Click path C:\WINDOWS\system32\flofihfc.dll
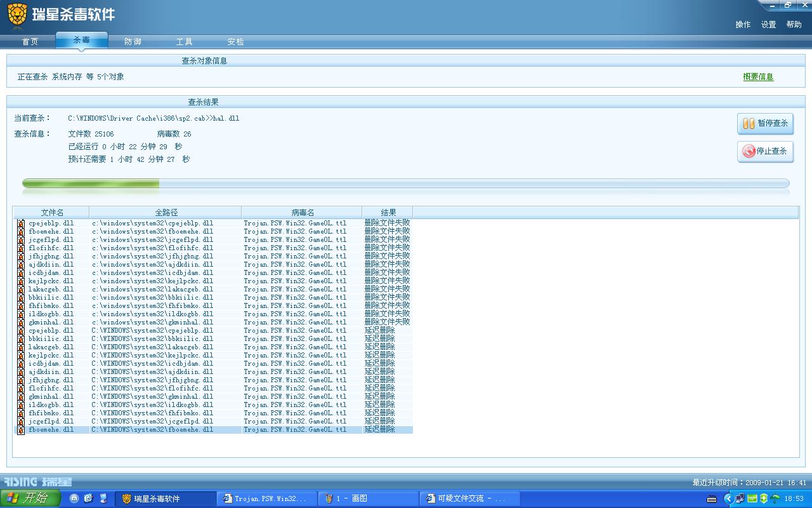812x508 pixels. coord(152,389)
